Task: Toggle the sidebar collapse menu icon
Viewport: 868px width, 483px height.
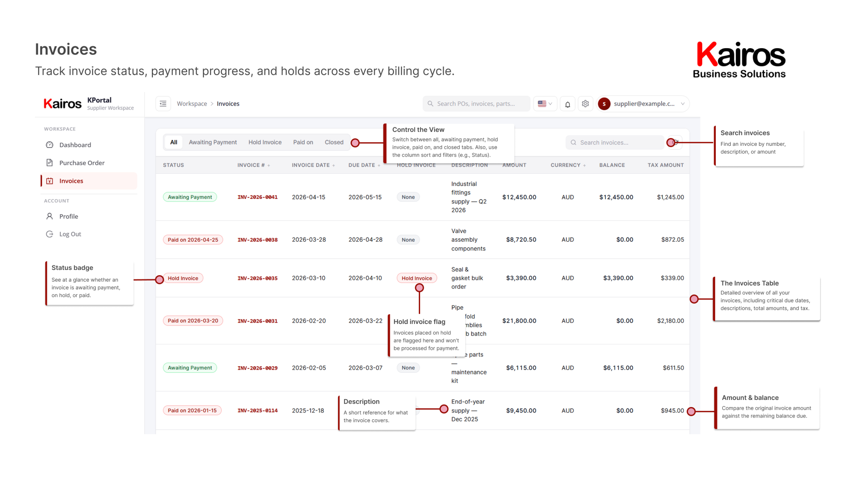Action: (163, 104)
